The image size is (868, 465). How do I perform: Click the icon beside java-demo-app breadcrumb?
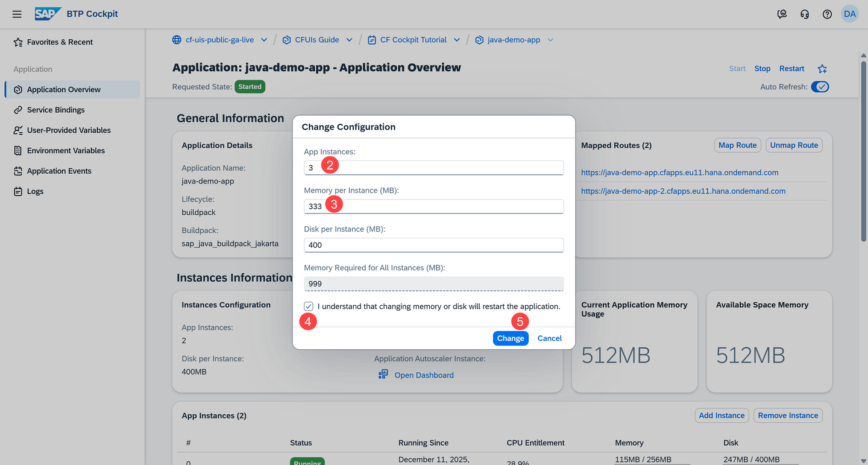(x=479, y=40)
